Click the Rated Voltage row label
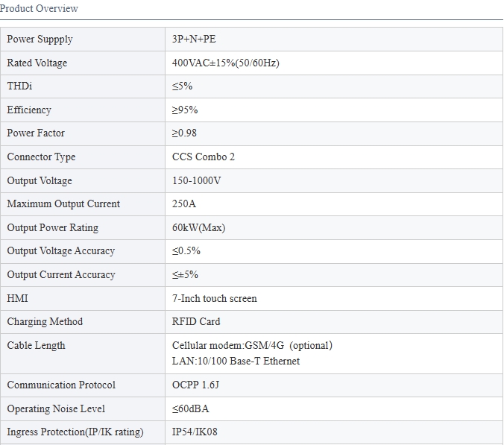504x445 pixels. point(37,63)
